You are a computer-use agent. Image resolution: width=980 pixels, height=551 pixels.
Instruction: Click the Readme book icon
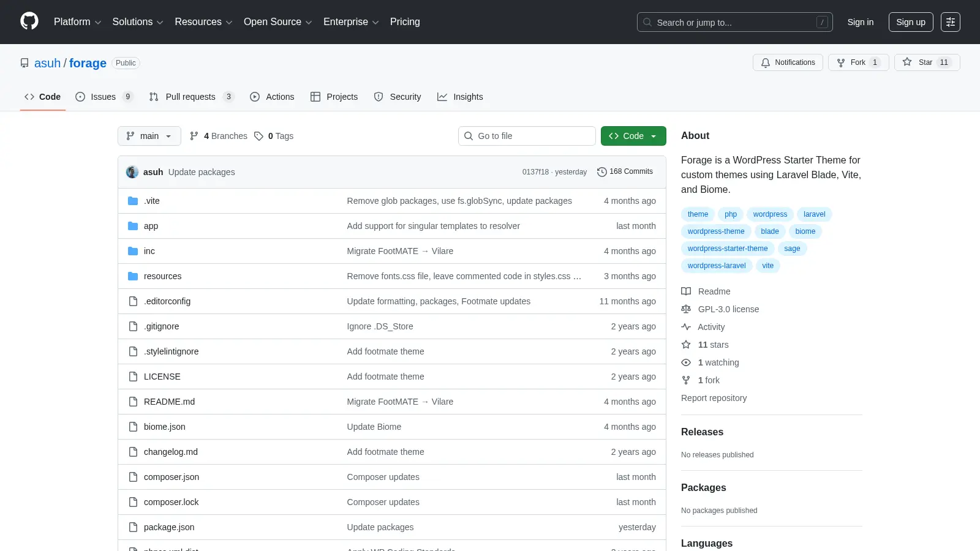[686, 291]
